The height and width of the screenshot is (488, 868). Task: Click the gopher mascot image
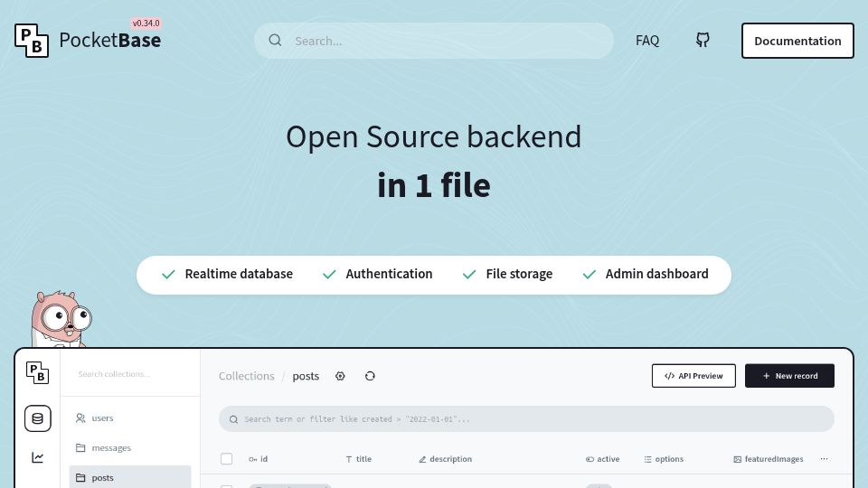click(x=61, y=319)
